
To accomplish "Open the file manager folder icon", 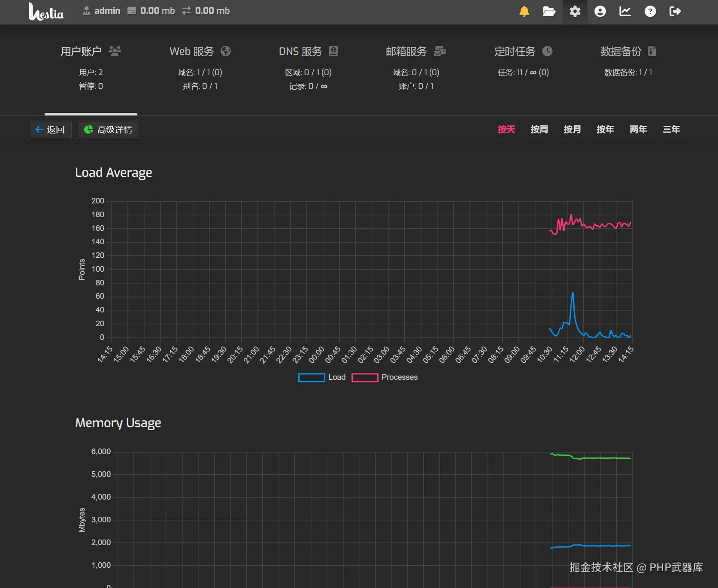I will click(x=549, y=11).
